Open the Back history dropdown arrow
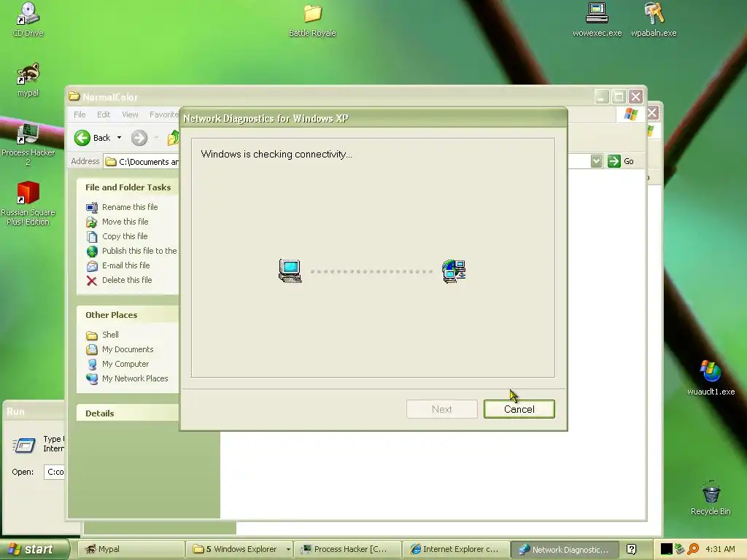747x560 pixels. (x=119, y=138)
